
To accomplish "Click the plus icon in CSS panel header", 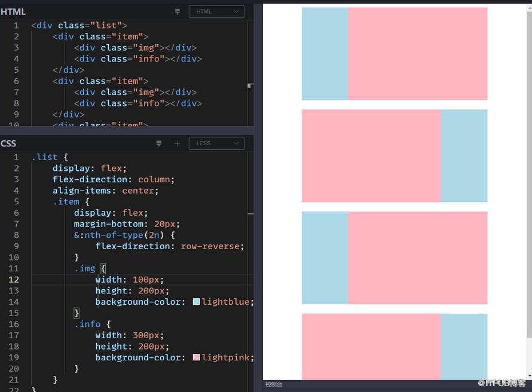I will pyautogui.click(x=177, y=143).
